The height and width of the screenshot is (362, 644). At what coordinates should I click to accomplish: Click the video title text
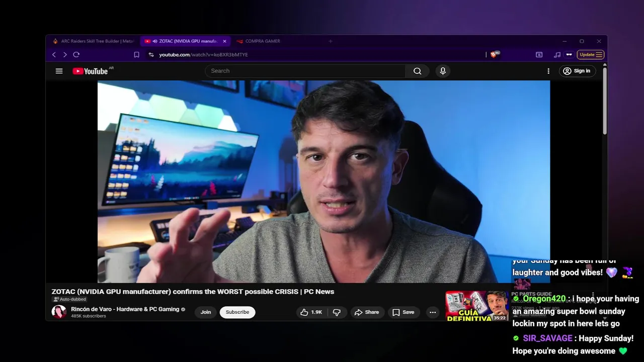(x=193, y=292)
